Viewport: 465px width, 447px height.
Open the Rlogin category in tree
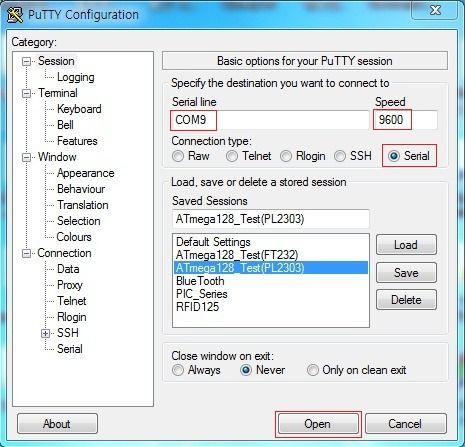72,317
